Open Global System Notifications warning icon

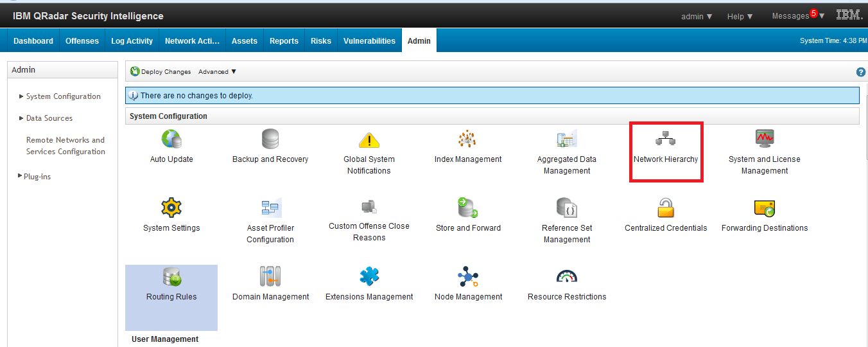(x=369, y=139)
